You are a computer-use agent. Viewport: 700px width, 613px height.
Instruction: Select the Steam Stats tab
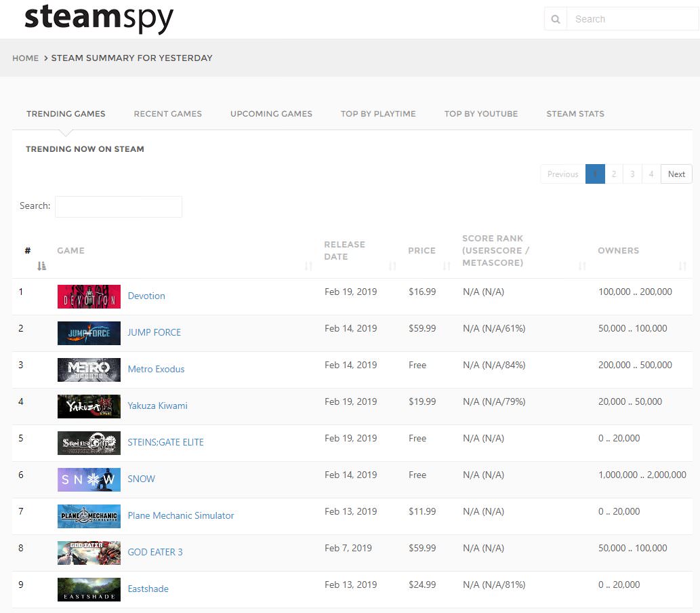tap(575, 114)
